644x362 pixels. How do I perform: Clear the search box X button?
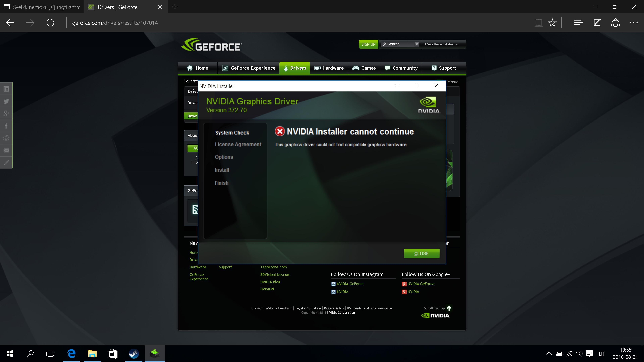click(416, 44)
